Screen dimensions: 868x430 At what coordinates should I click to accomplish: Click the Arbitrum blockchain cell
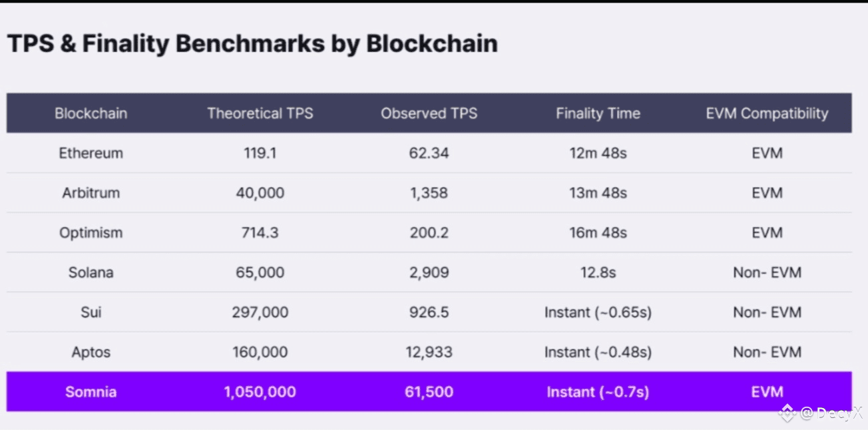[x=91, y=193]
